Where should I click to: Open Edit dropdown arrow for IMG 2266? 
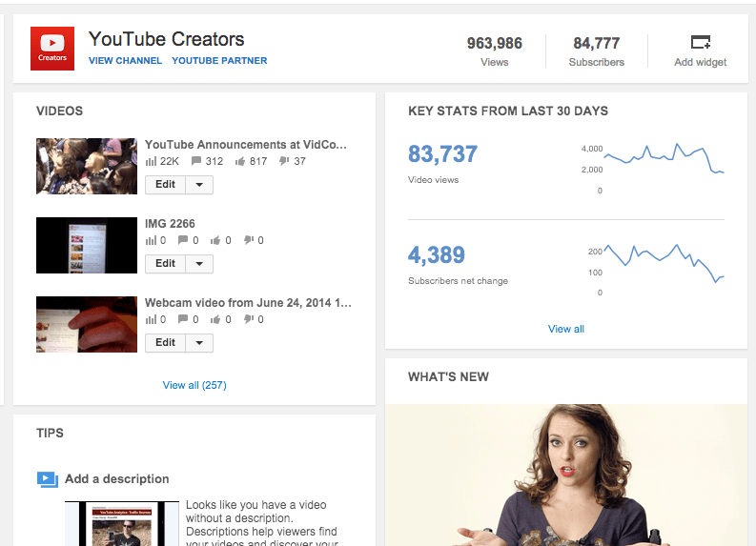[x=199, y=264]
